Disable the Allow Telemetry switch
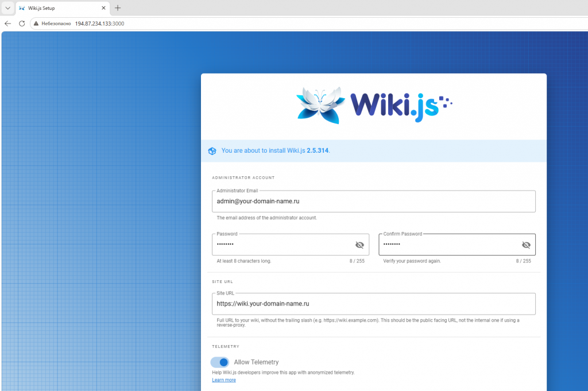 coord(220,362)
